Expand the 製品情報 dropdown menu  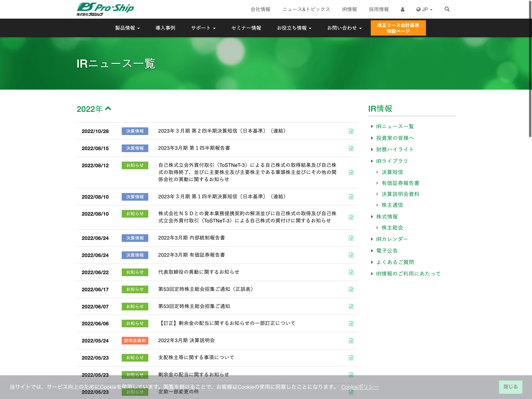point(127,28)
